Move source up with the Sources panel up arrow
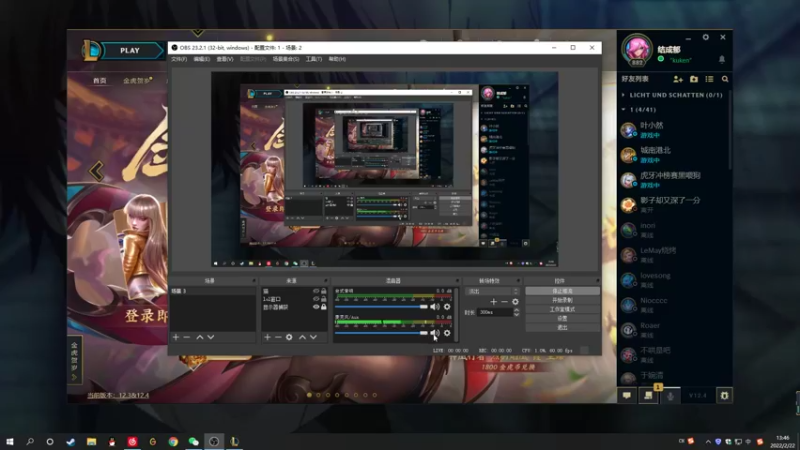Viewport: 800px width, 450px height. (x=302, y=337)
